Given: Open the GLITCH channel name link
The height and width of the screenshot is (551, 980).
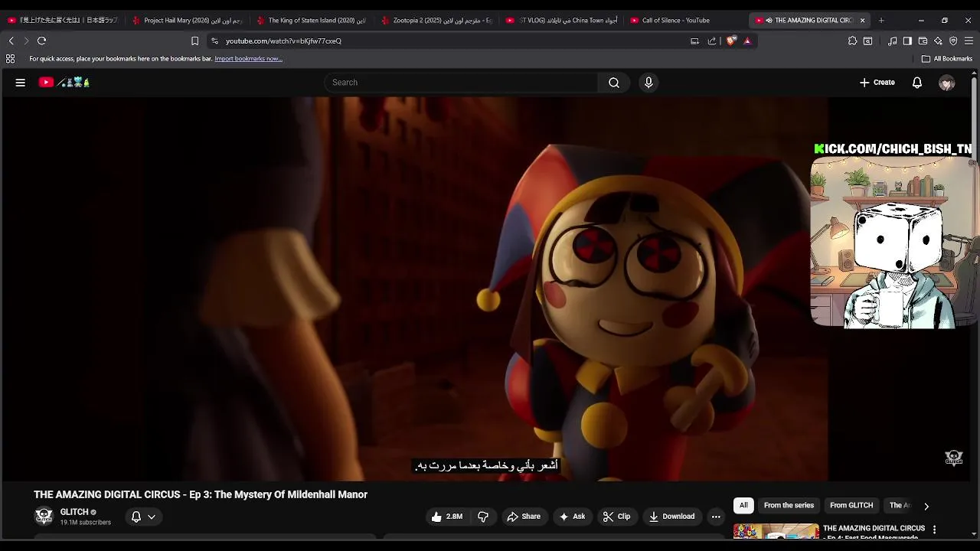Looking at the screenshot, I should (x=74, y=512).
